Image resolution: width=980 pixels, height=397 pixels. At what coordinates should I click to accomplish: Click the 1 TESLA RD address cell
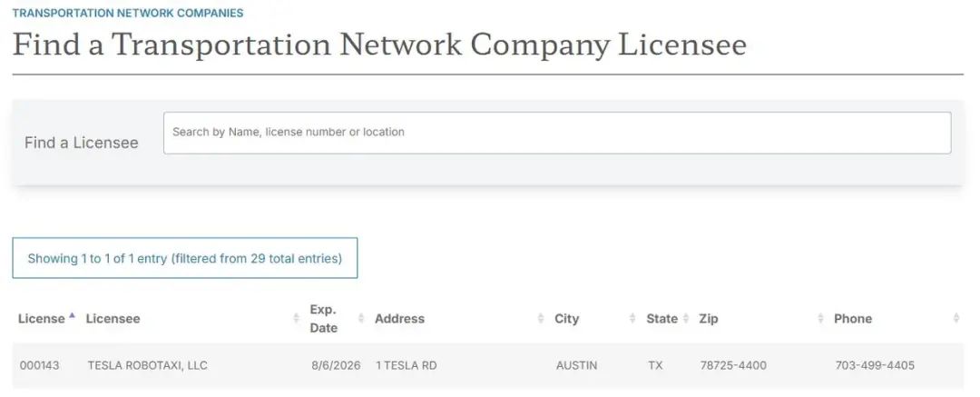coord(406,366)
